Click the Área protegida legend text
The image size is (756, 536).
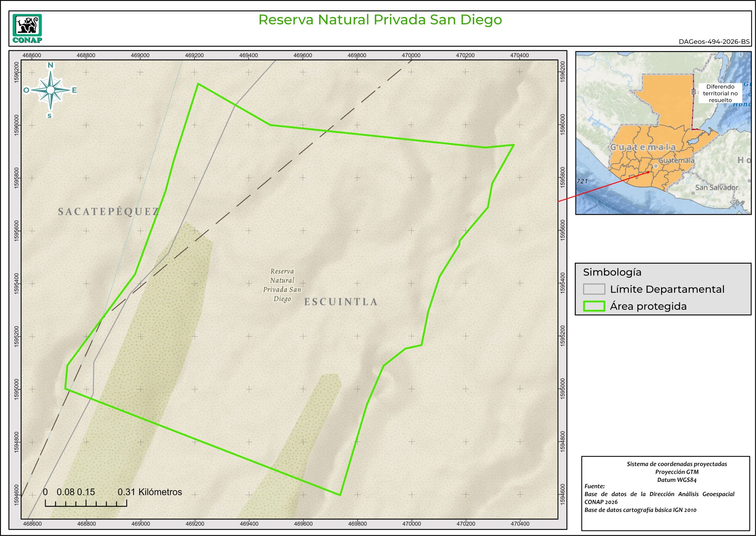pos(648,306)
